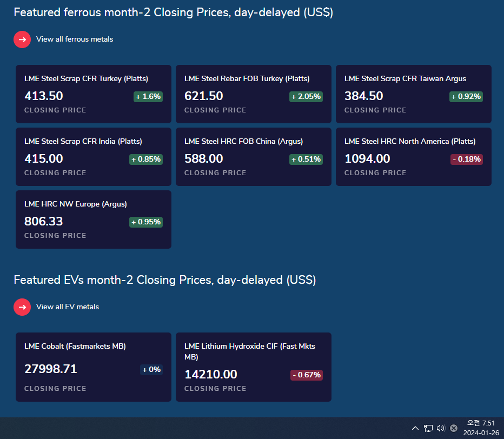Click the + 0.51% change badge
Screen dimensions: 504x439
click(x=306, y=159)
